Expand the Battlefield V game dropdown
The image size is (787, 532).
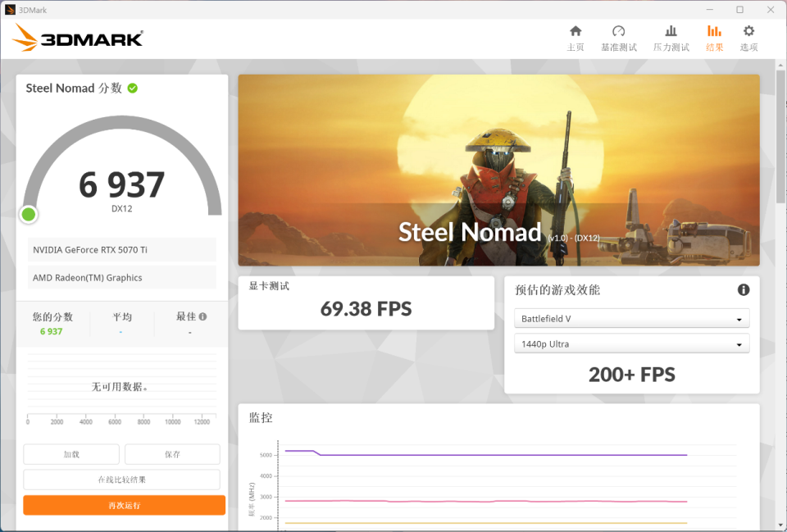tap(631, 318)
